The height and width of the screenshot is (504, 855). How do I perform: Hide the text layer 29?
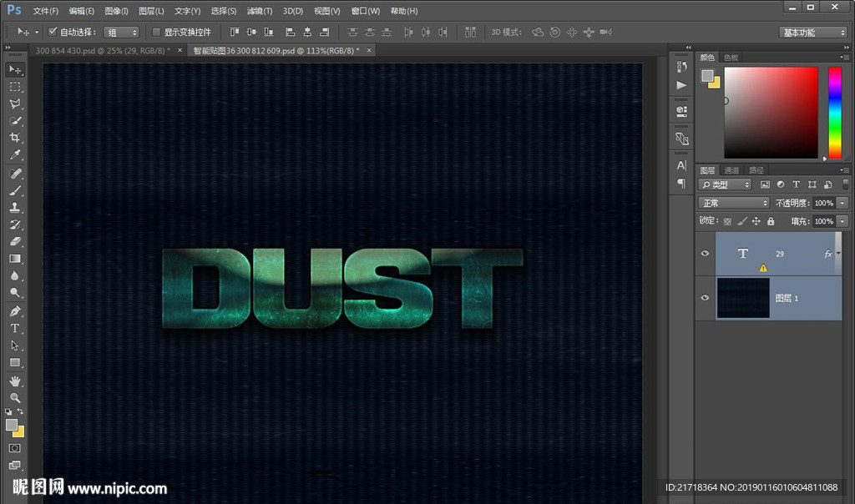pyautogui.click(x=705, y=254)
